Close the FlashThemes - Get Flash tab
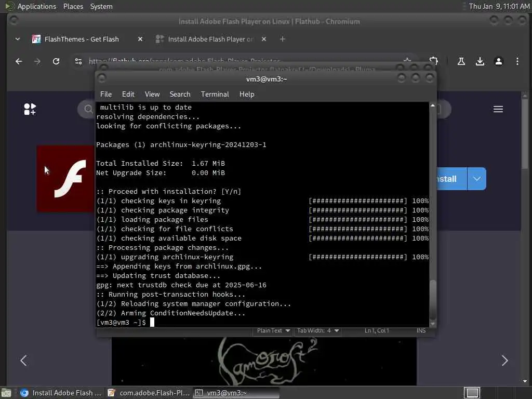 pyautogui.click(x=140, y=39)
